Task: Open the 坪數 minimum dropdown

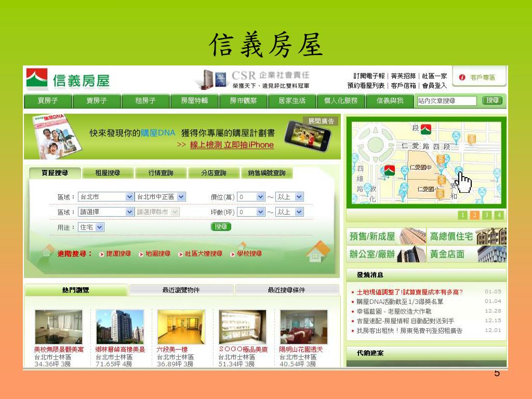Action: point(251,212)
